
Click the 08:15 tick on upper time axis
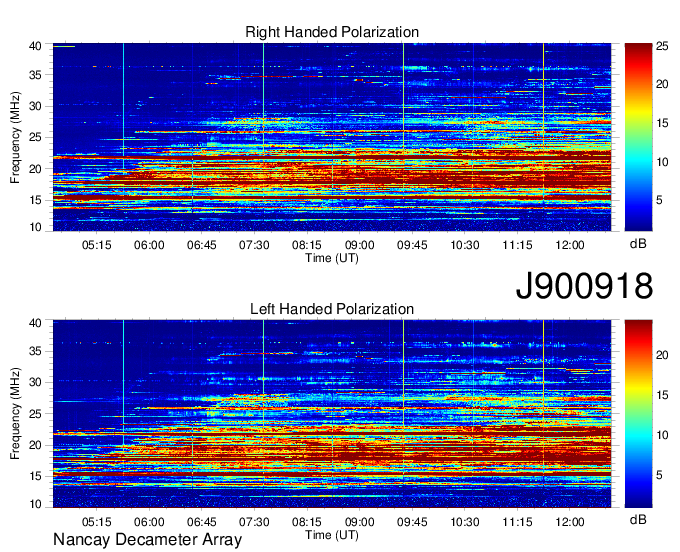[307, 245]
